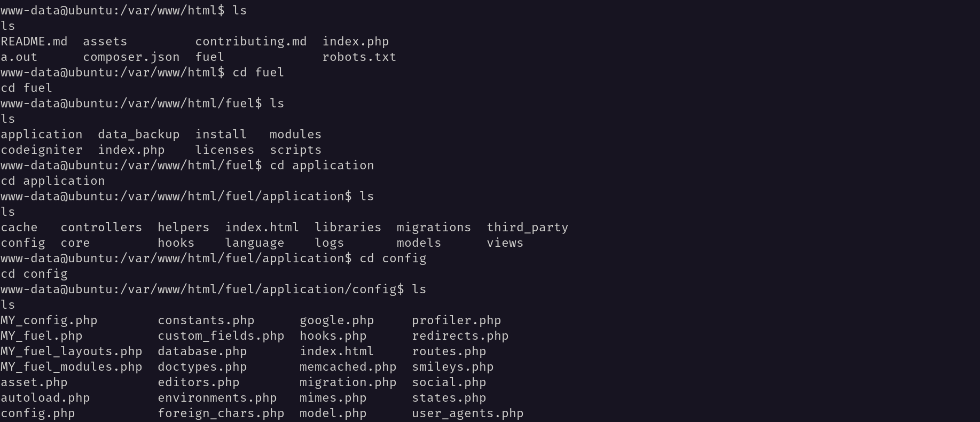The width and height of the screenshot is (980, 422).
Task: Select the config.php filename at bottom
Action: [38, 413]
